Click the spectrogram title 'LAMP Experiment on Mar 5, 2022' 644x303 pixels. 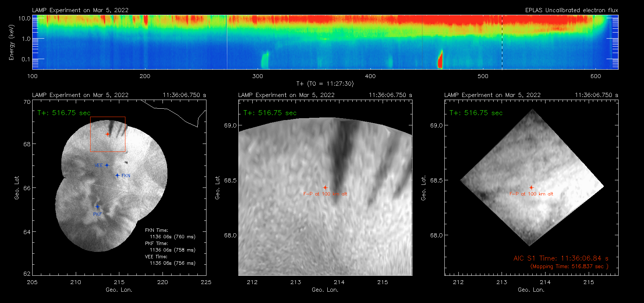(x=80, y=10)
